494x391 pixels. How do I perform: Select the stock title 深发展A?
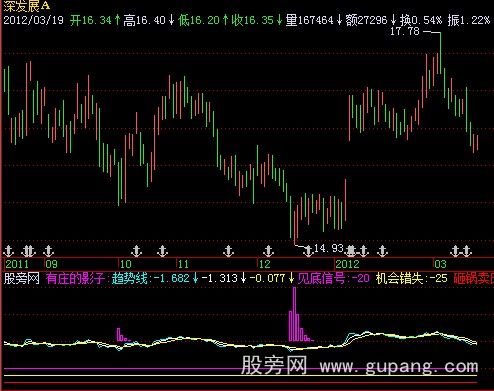26,5
